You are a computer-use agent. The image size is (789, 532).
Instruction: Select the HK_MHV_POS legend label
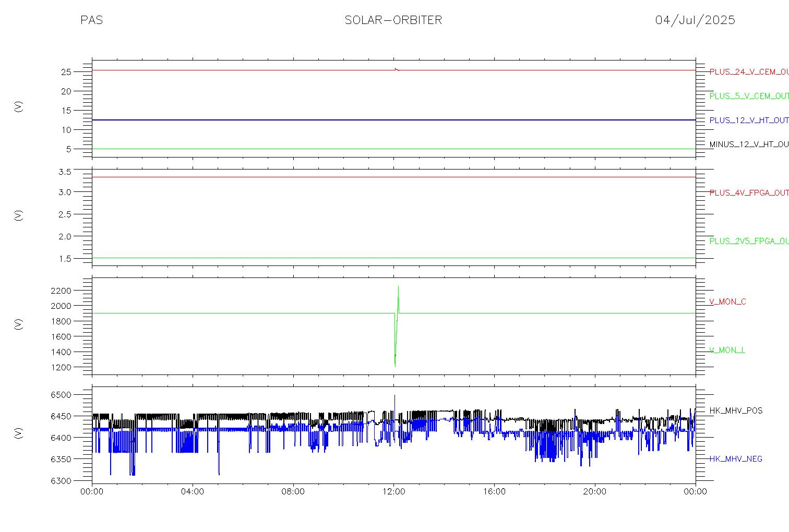tap(736, 410)
